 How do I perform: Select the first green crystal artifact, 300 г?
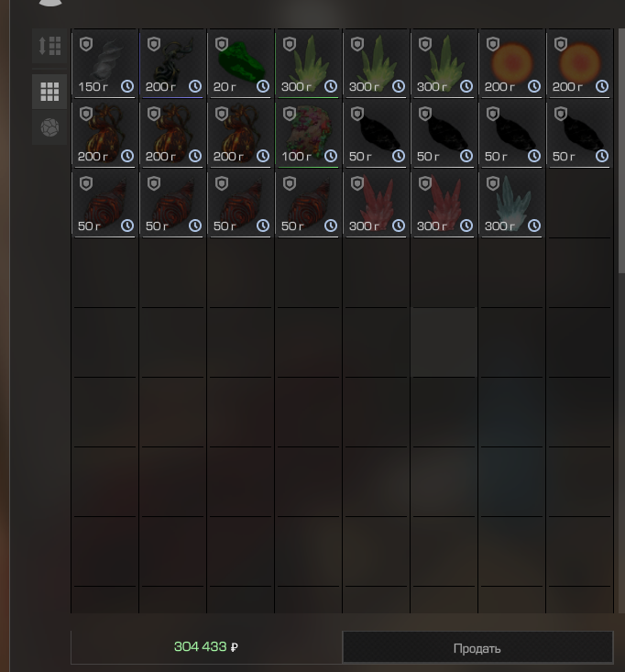(308, 63)
